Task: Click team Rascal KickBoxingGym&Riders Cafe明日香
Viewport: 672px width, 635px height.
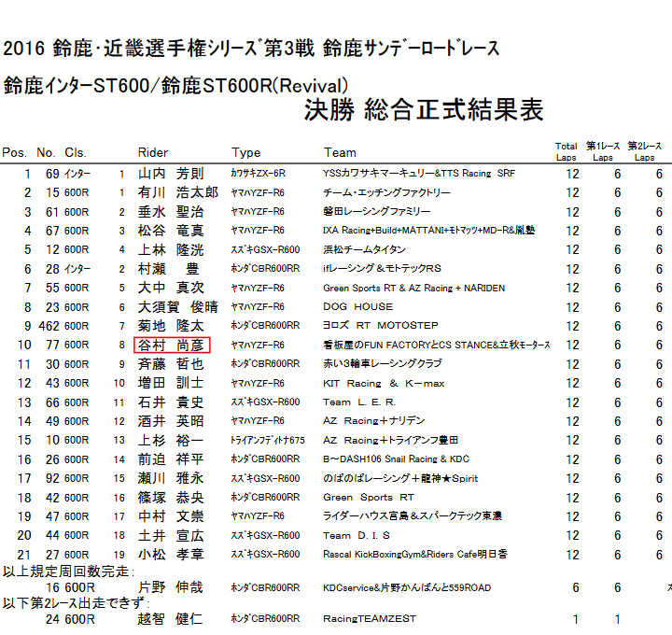Action: pyautogui.click(x=415, y=554)
